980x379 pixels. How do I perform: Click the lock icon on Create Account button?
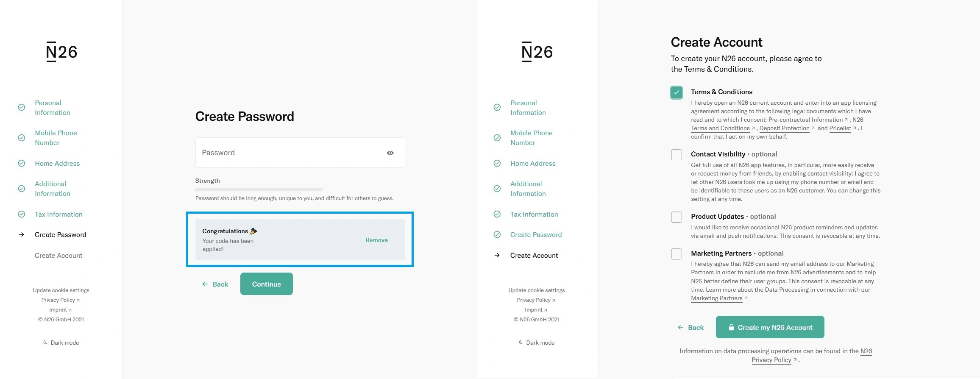(x=731, y=327)
